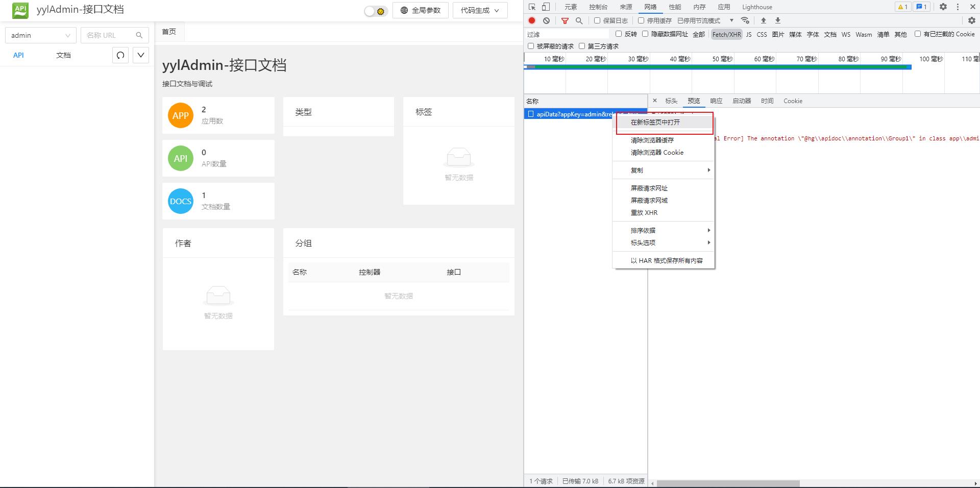The image size is (980, 488).
Task: Toggle the device toolbar icon in DevTools
Action: 546,7
